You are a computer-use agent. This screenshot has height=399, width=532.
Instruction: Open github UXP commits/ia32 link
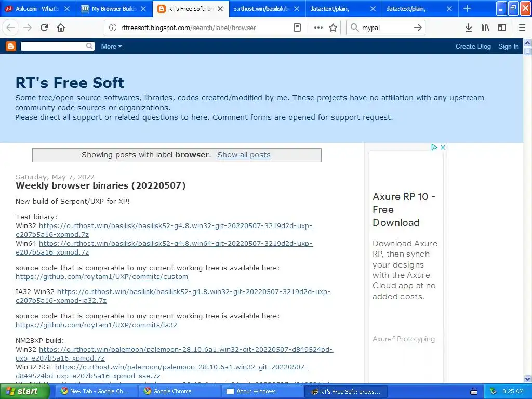[96, 325]
